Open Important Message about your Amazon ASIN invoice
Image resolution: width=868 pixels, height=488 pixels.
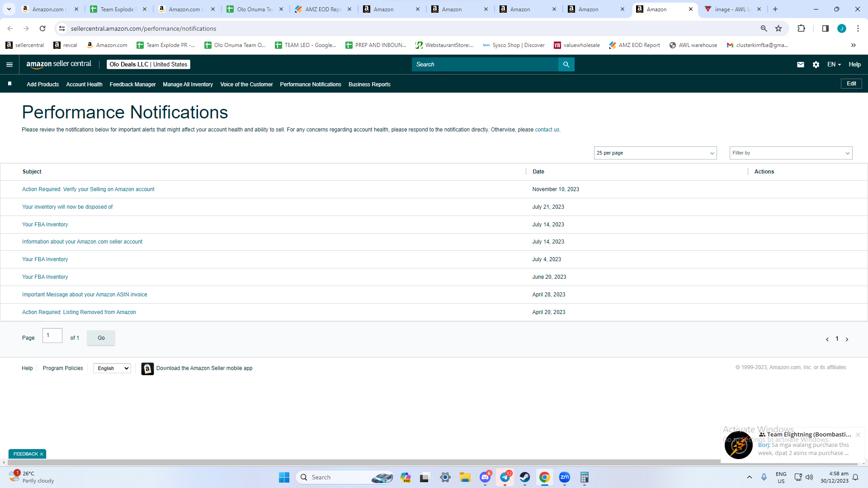(85, 295)
